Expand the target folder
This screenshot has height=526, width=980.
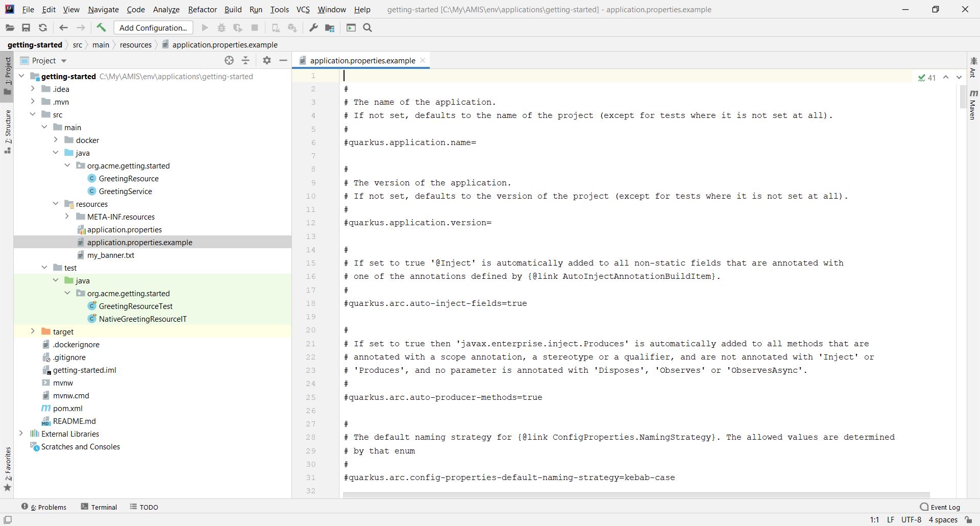(x=33, y=331)
